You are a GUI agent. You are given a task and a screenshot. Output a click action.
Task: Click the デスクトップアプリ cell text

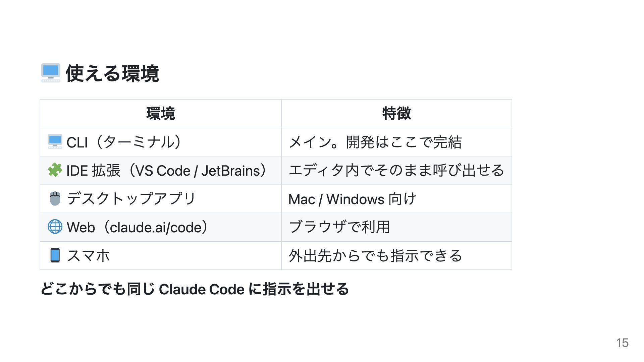point(131,199)
